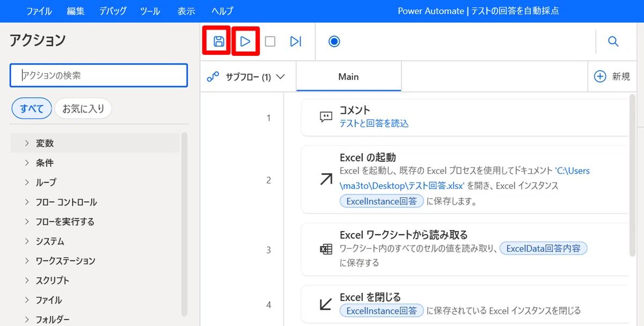Click the Save flow icon
Image resolution: width=644 pixels, height=326 pixels.
coord(219,41)
